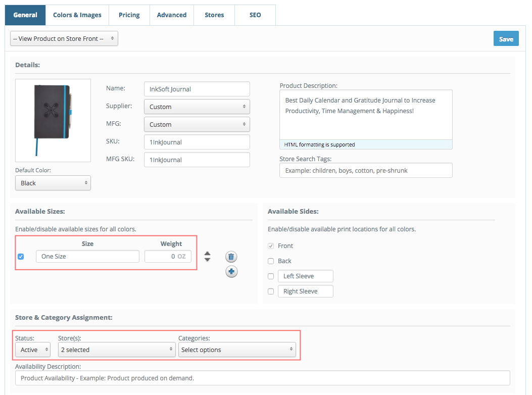Viewport: 532px width, 395px height.
Task: Click the trash icon to delete size row
Action: click(231, 257)
